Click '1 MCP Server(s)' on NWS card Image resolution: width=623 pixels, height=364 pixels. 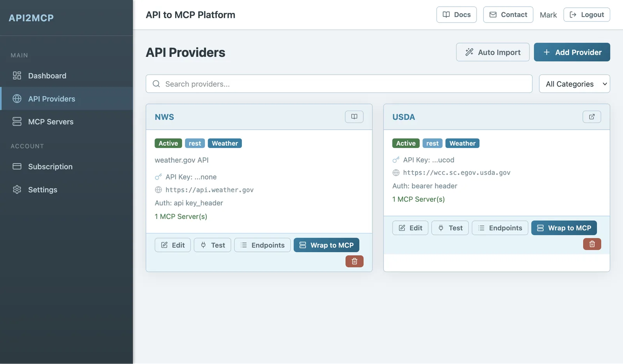coord(181,216)
